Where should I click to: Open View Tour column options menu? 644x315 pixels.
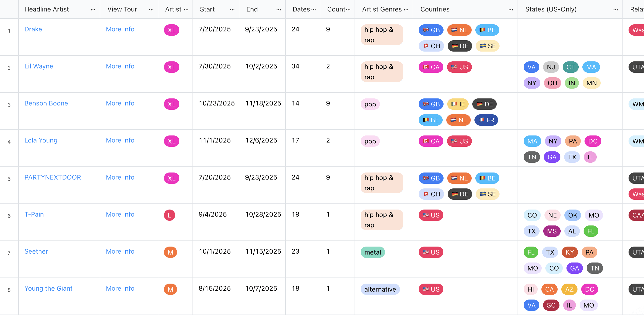(151, 10)
